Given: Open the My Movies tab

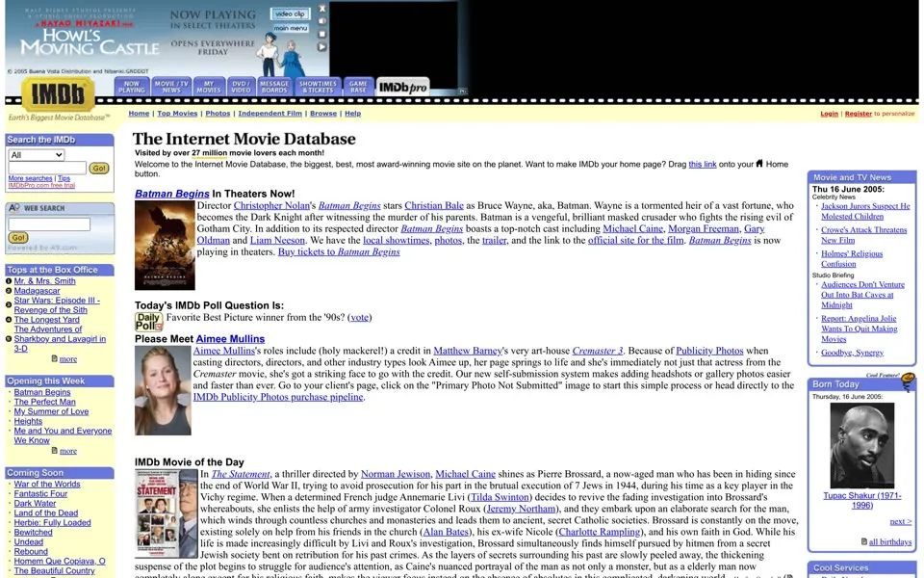Looking at the screenshot, I should pyautogui.click(x=209, y=87).
